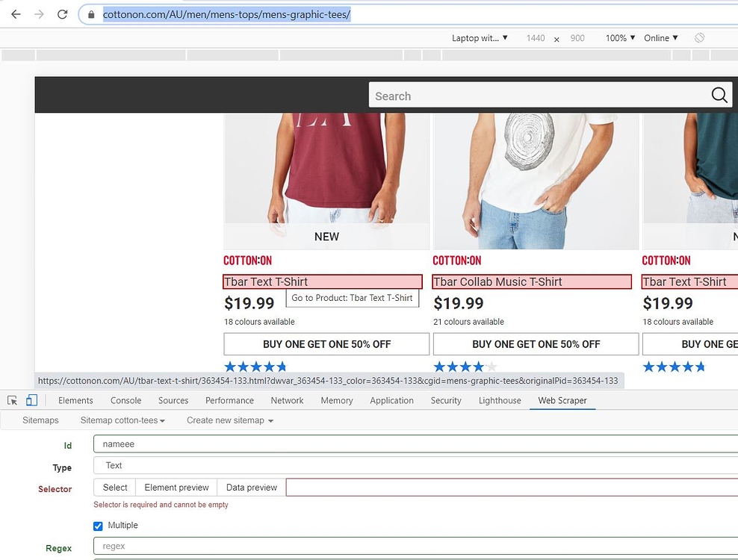
Task: Click the rotate screen icon
Action: click(x=699, y=38)
